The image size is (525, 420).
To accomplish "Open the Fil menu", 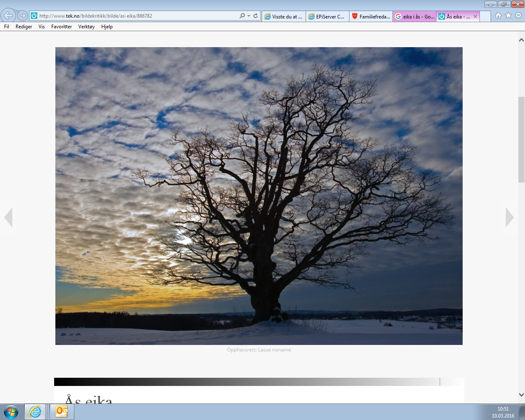I will [x=7, y=27].
